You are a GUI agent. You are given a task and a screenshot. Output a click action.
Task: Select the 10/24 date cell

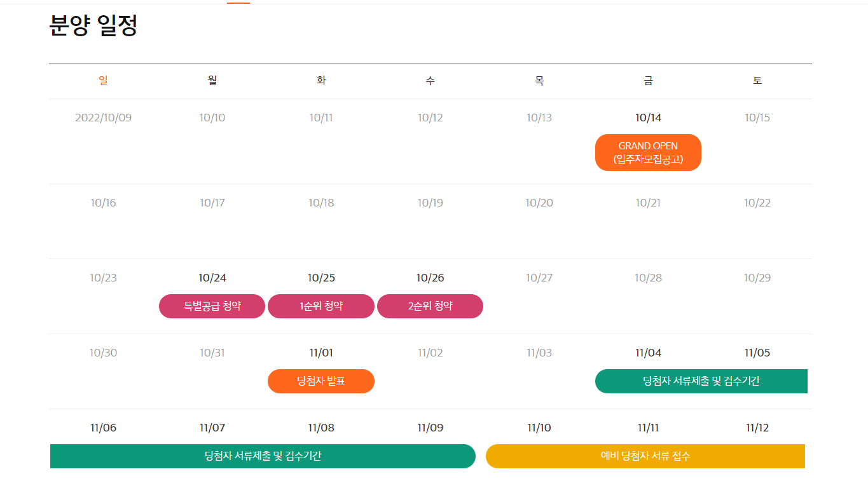point(211,277)
